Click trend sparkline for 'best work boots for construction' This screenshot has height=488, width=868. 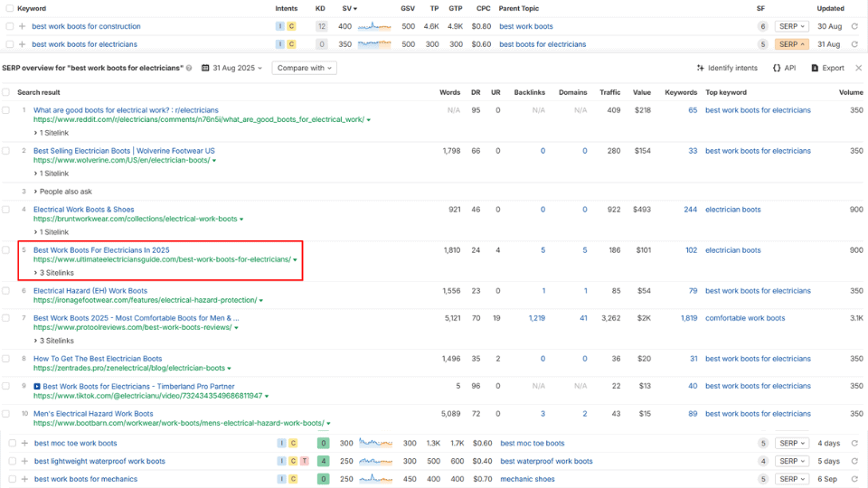click(x=374, y=26)
